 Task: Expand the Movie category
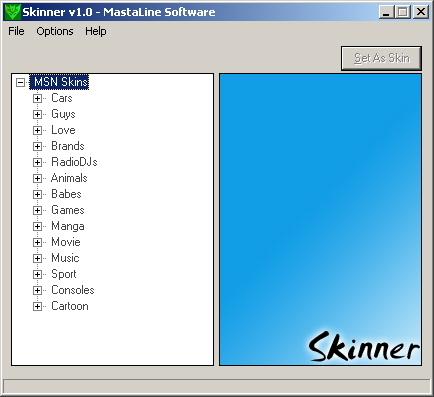pyautogui.click(x=37, y=242)
